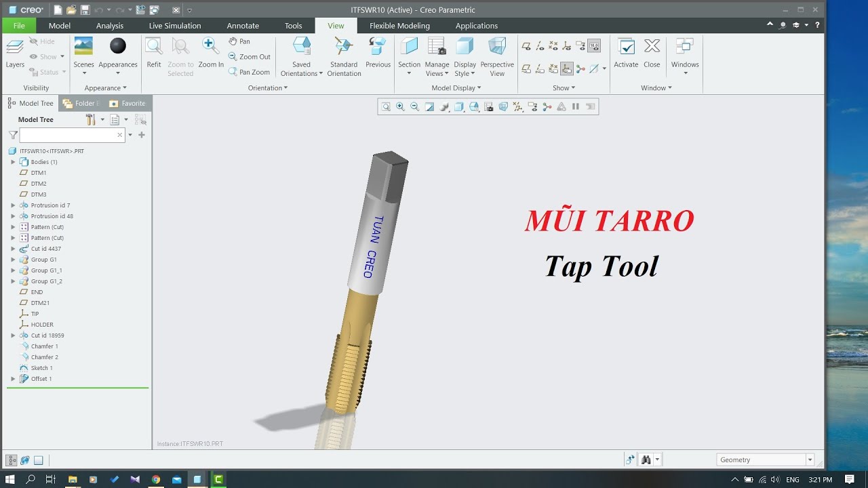Image resolution: width=868 pixels, height=488 pixels.
Task: Toggle perspective view in graphics toolbar
Action: pyautogui.click(x=503, y=106)
